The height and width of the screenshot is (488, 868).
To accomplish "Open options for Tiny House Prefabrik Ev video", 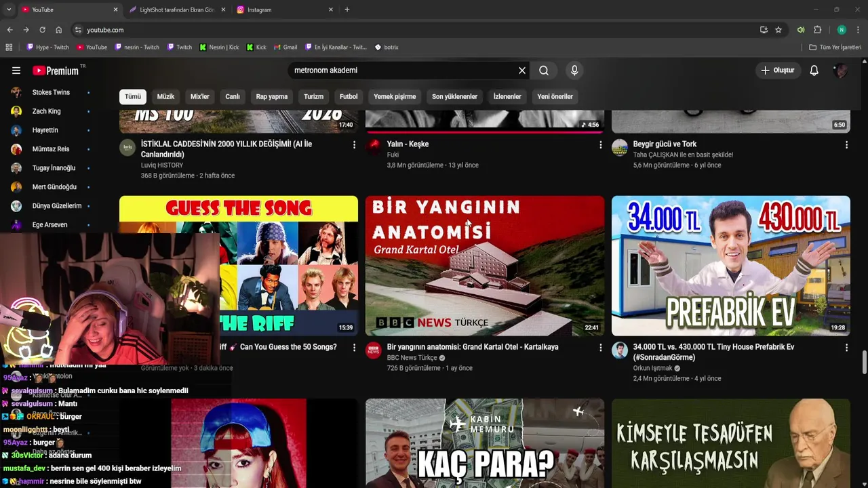I will click(x=846, y=347).
